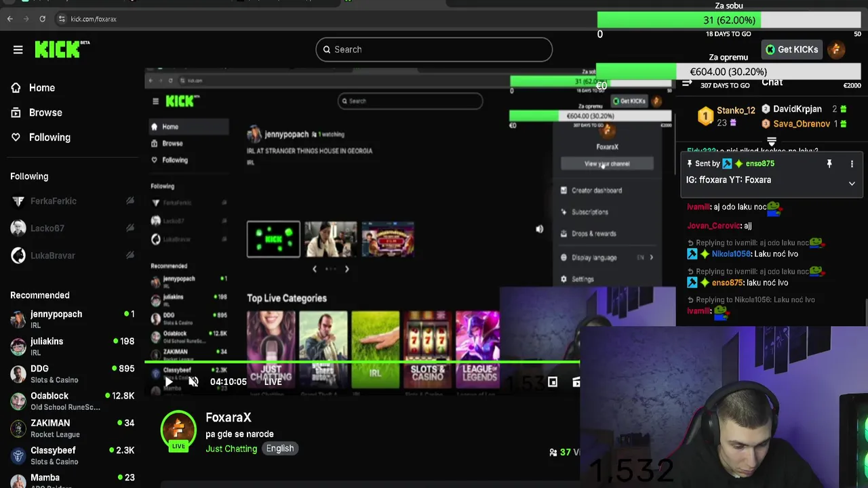The width and height of the screenshot is (868, 488).
Task: Expand the pinned message with the chevron
Action: 852,184
